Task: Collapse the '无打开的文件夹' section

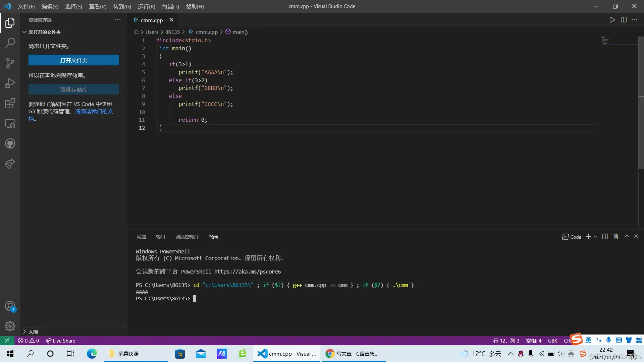Action: coord(24,32)
